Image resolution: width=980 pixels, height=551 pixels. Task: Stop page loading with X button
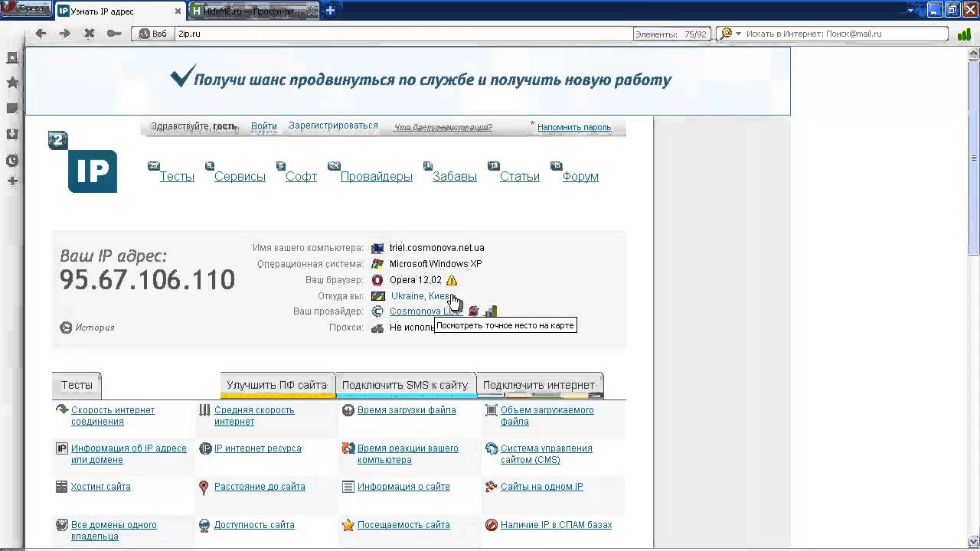click(89, 34)
